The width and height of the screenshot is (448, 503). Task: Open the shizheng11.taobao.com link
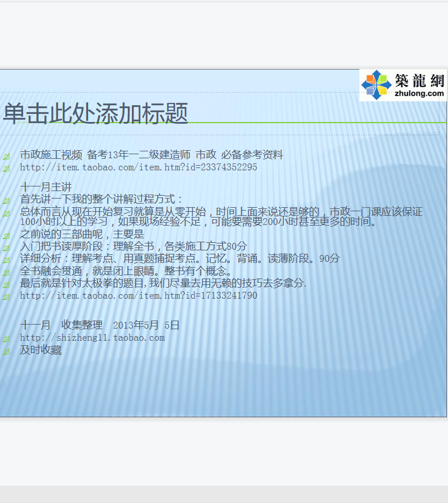tap(92, 338)
